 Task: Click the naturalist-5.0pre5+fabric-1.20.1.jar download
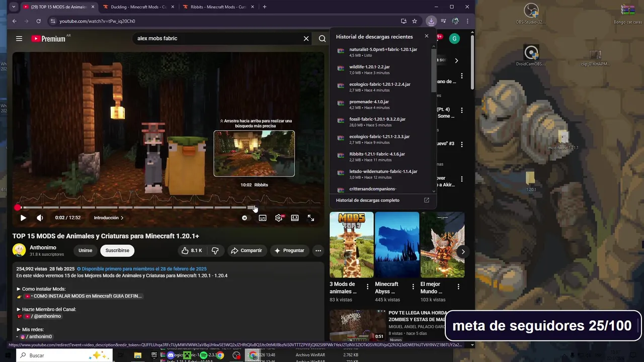pos(383,52)
